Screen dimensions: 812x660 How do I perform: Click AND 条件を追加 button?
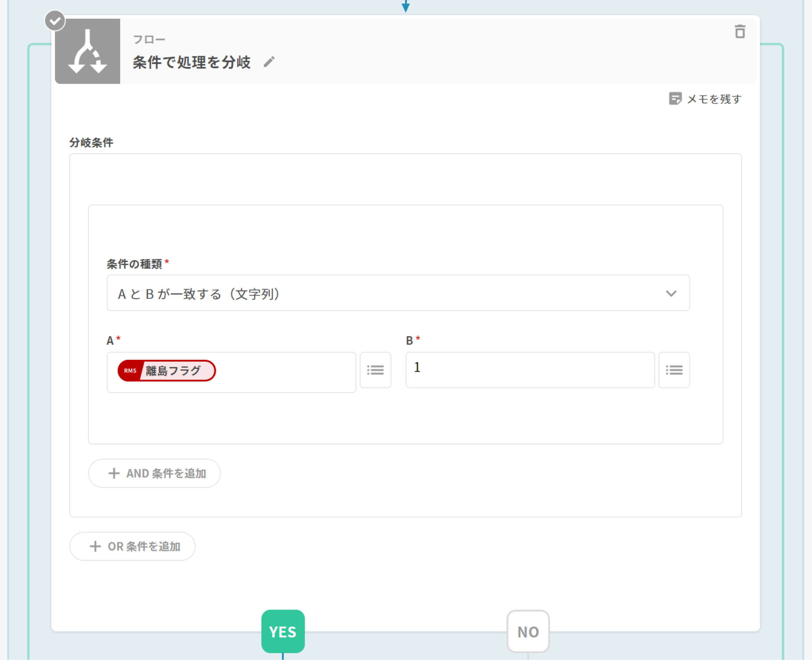tap(154, 473)
